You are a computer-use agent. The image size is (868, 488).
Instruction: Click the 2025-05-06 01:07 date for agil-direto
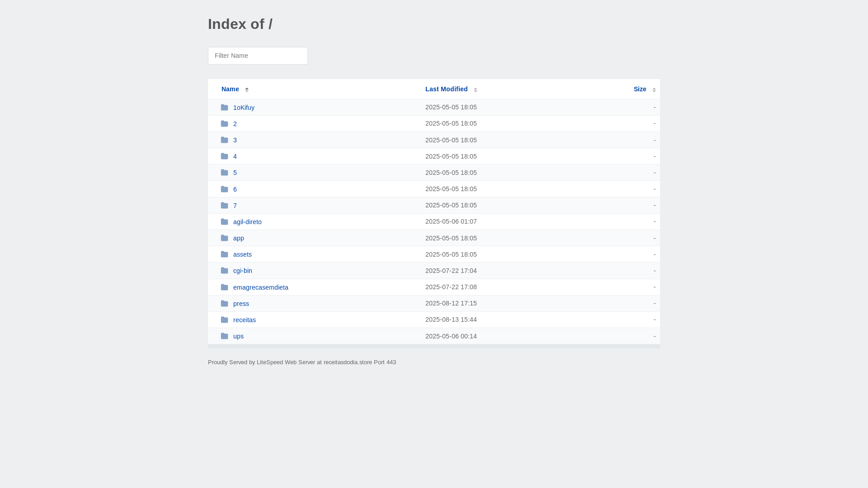coord(451,221)
